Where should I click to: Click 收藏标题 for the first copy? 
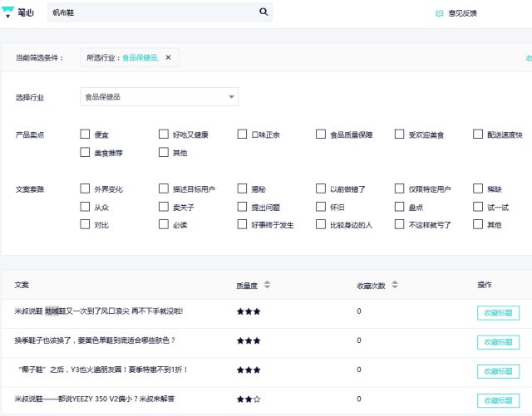tap(498, 312)
